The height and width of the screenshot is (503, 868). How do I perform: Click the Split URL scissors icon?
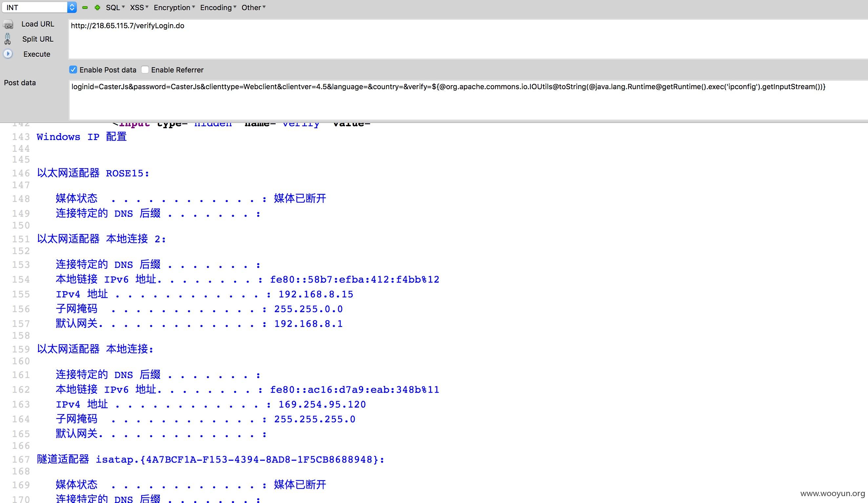pyautogui.click(x=8, y=39)
